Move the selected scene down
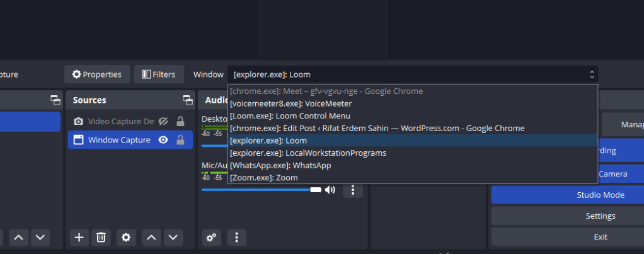This screenshot has height=254, width=644. 40,237
